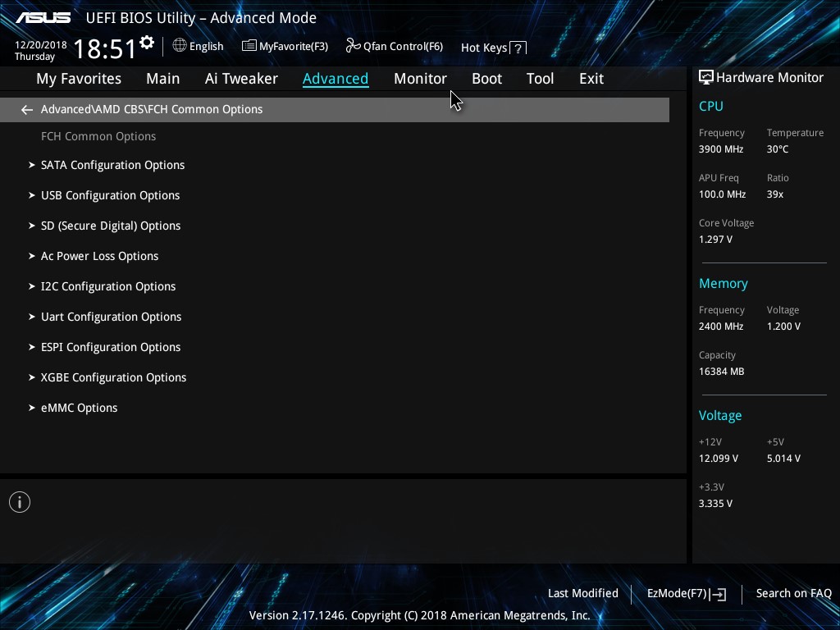Click the back arrow in the breadcrumb bar
Image resolution: width=840 pixels, height=630 pixels.
point(27,110)
